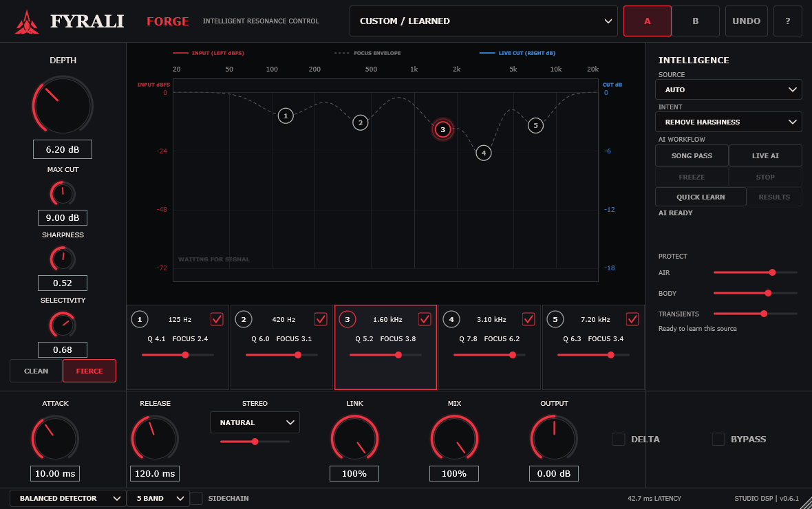812x509 pixels.
Task: Click the band 4 number badge in the 3.10 kHz card
Action: point(451,319)
